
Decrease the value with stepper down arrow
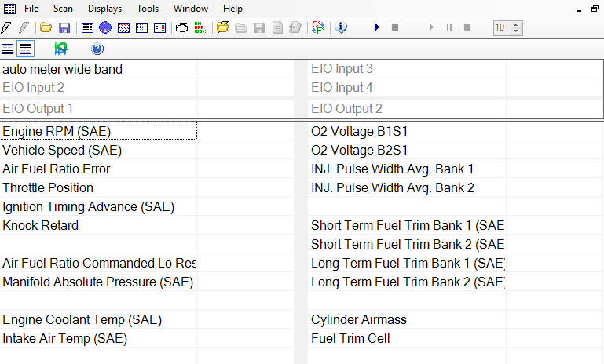(x=515, y=31)
